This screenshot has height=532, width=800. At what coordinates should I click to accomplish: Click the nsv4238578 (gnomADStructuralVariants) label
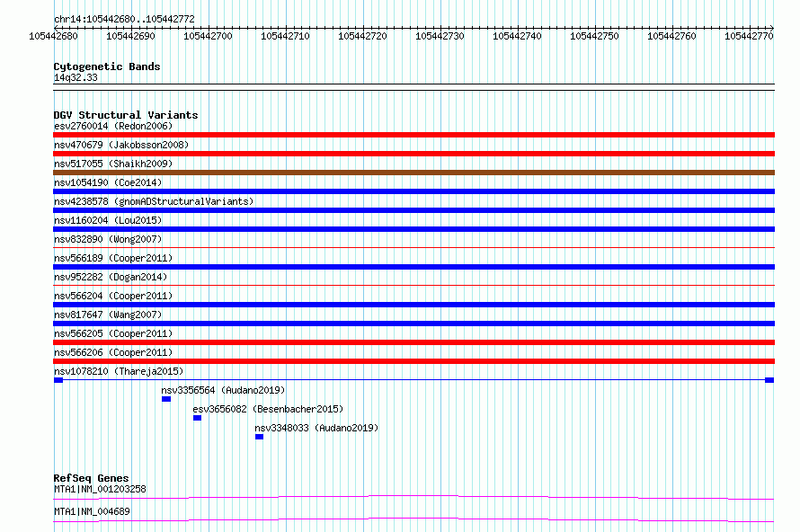(x=154, y=201)
